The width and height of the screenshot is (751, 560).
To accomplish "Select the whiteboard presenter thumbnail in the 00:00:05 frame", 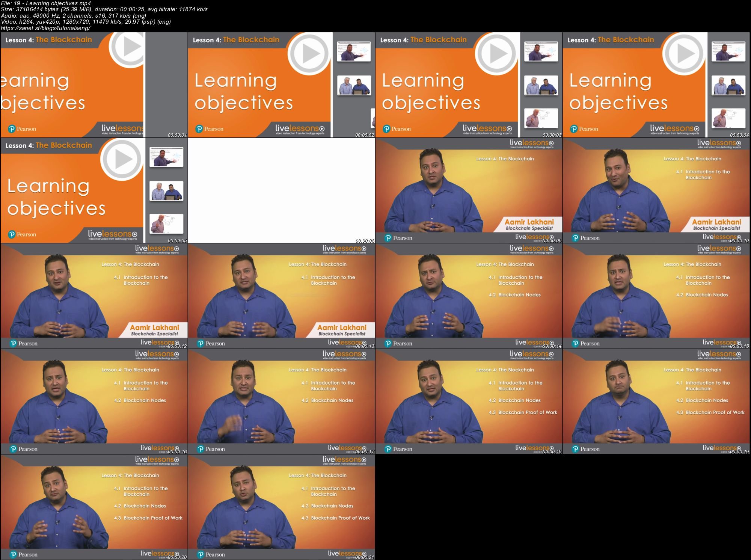I will click(166, 223).
